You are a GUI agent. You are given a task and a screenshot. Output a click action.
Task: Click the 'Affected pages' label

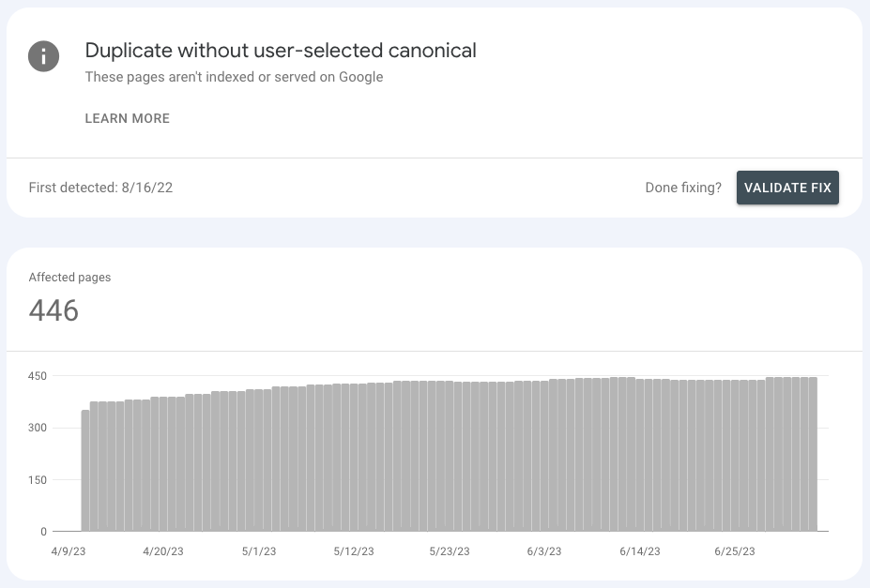pos(69,278)
